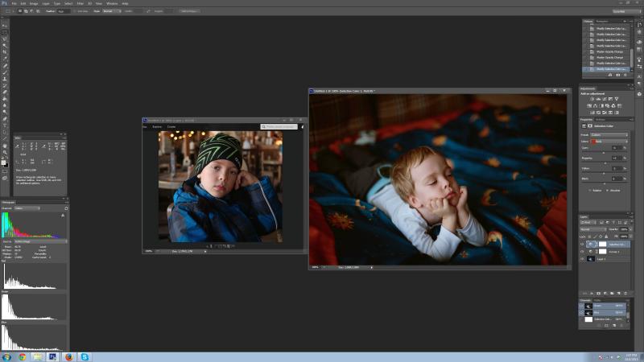This screenshot has height=362, width=644.
Task: Click the Feather input field
Action: [64, 11]
